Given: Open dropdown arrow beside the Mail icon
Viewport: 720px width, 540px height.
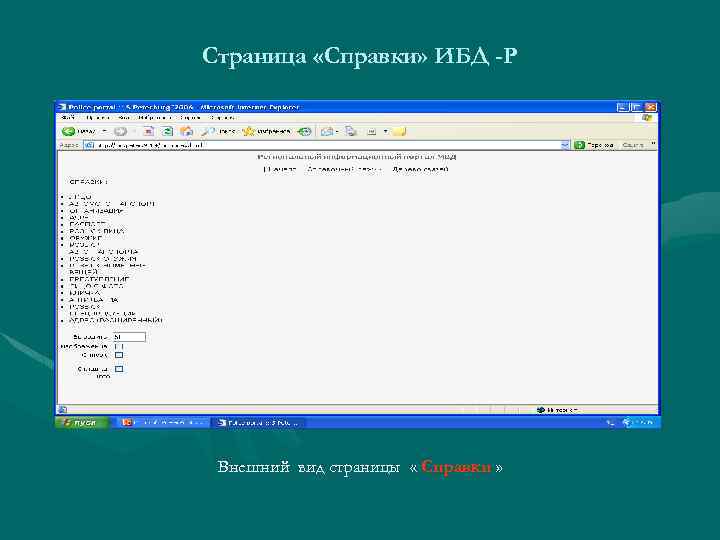Looking at the screenshot, I should click(337, 131).
